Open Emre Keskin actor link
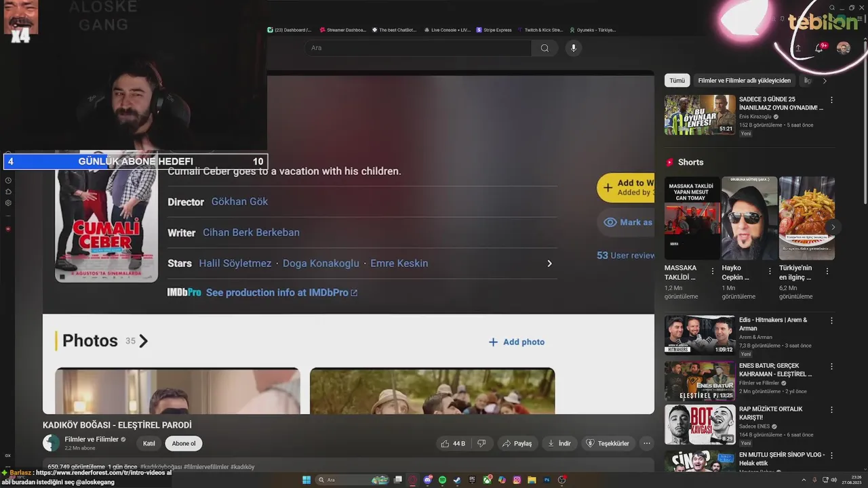The image size is (868, 488). pos(399,264)
